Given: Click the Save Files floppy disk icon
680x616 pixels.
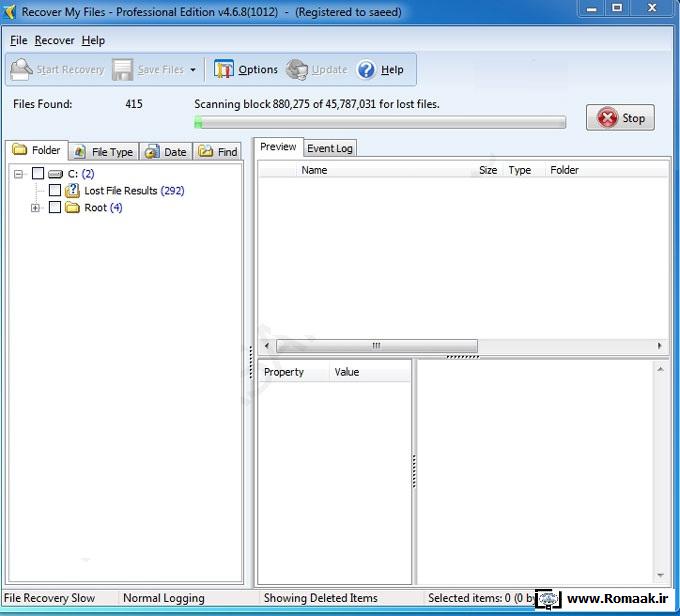Looking at the screenshot, I should tap(122, 69).
